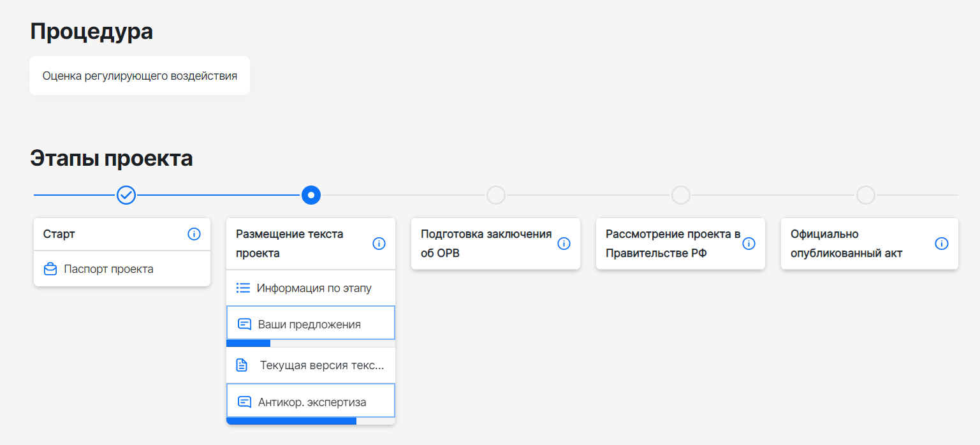This screenshot has width=980, height=445.
Task: Click list icon beside Информация по этапу
Action: point(243,288)
